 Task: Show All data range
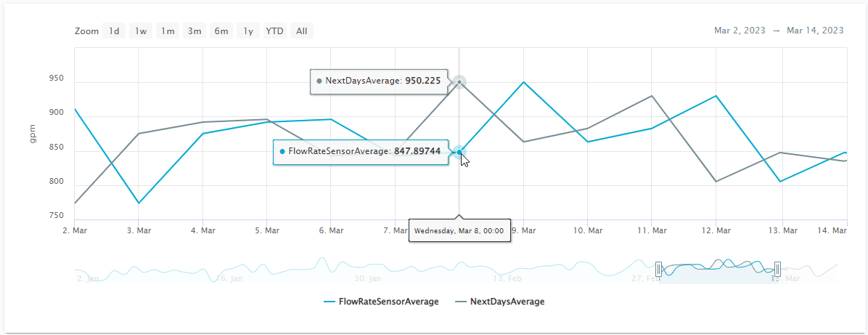(302, 31)
